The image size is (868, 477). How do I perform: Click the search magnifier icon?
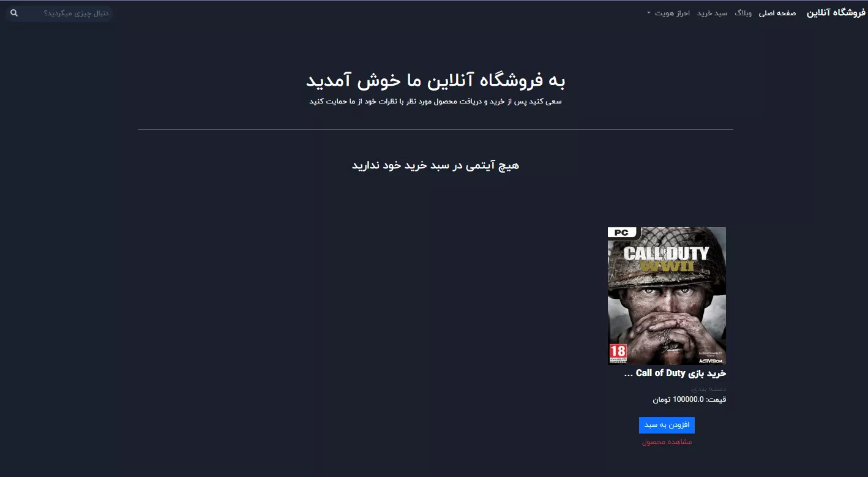(14, 13)
